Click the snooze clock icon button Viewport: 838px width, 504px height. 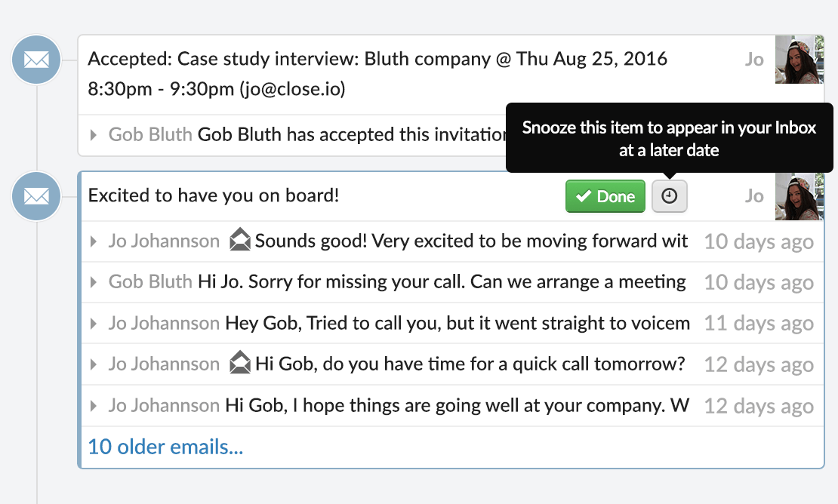(x=669, y=196)
